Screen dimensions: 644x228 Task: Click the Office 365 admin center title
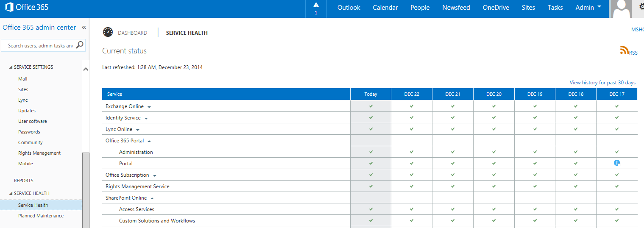[x=39, y=28]
